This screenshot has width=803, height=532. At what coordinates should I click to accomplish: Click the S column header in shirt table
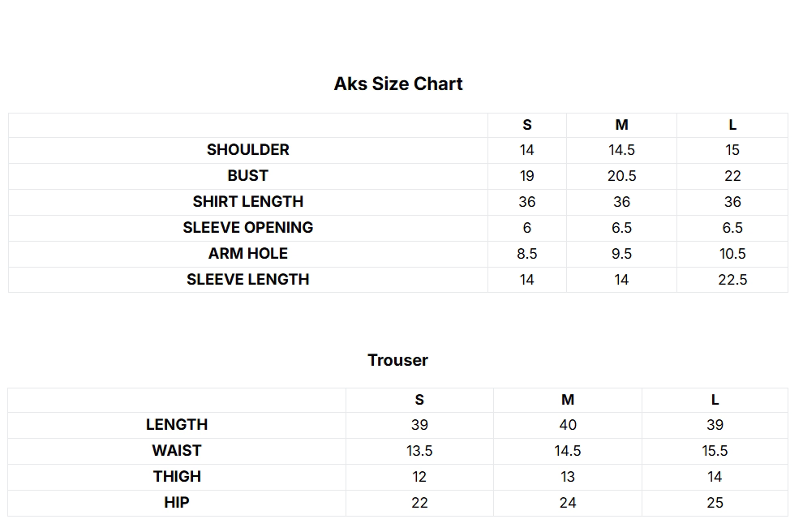(x=527, y=125)
